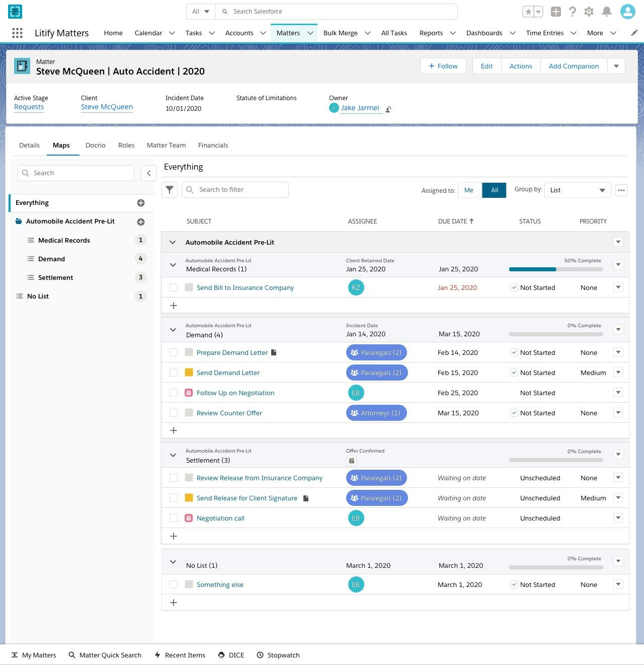The width and height of the screenshot is (644, 665).
Task: Open the three-dots more options button
Action: pos(621,190)
